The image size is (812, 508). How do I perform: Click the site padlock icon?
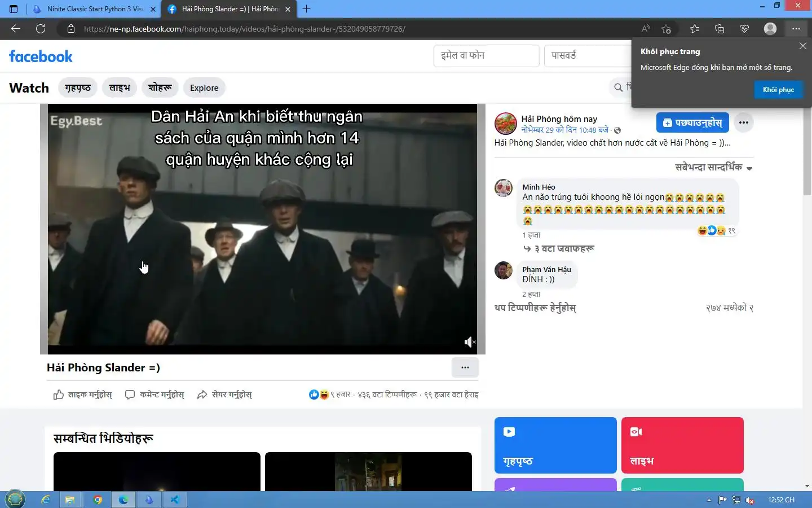coord(71,29)
